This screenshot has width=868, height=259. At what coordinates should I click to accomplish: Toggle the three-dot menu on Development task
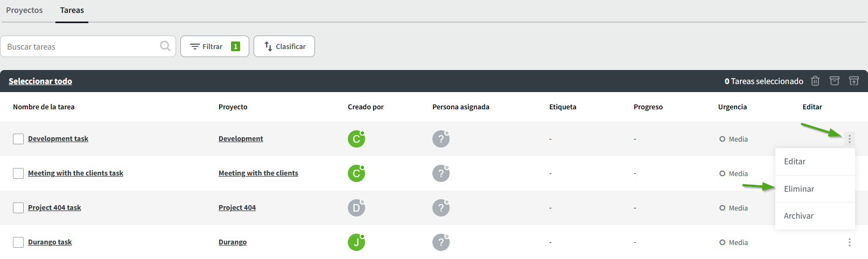(x=850, y=139)
